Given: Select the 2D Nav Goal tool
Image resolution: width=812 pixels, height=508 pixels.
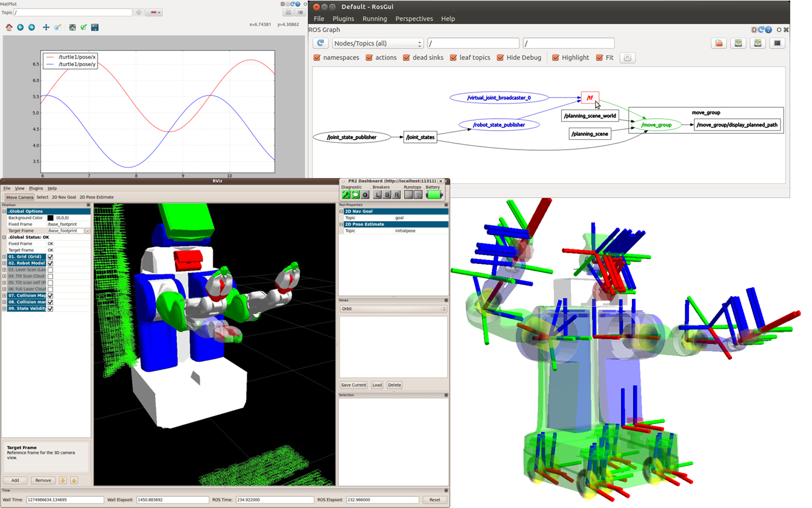Looking at the screenshot, I should pos(64,197).
